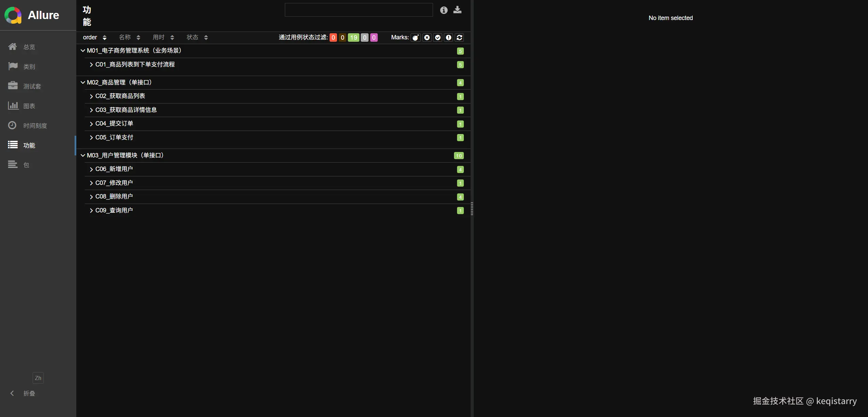Go to 测试套 suites briefcase icon
The image size is (868, 417).
point(13,86)
